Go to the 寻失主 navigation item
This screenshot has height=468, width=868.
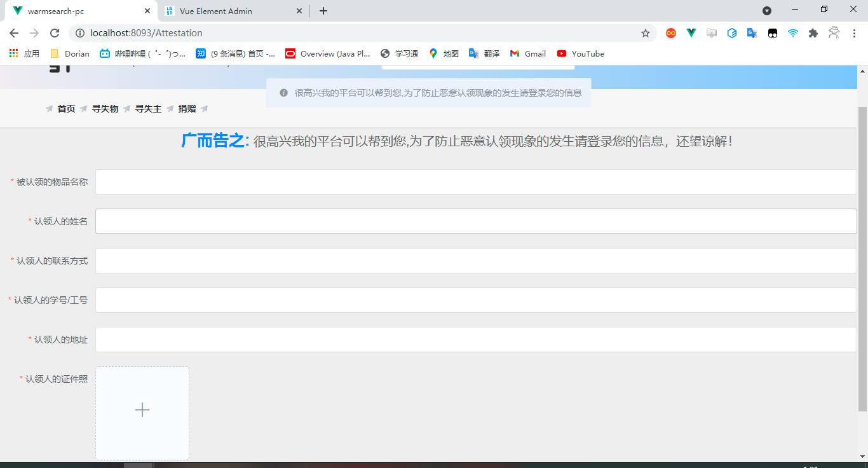pyautogui.click(x=148, y=109)
